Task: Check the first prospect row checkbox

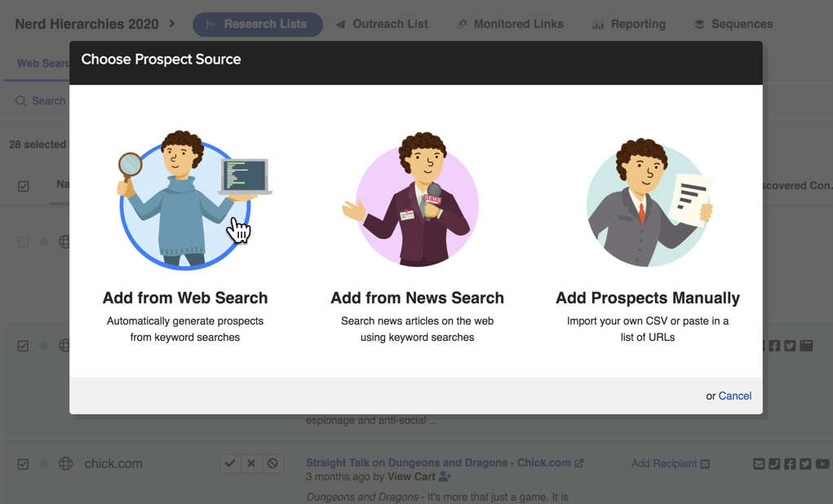Action: [x=23, y=242]
